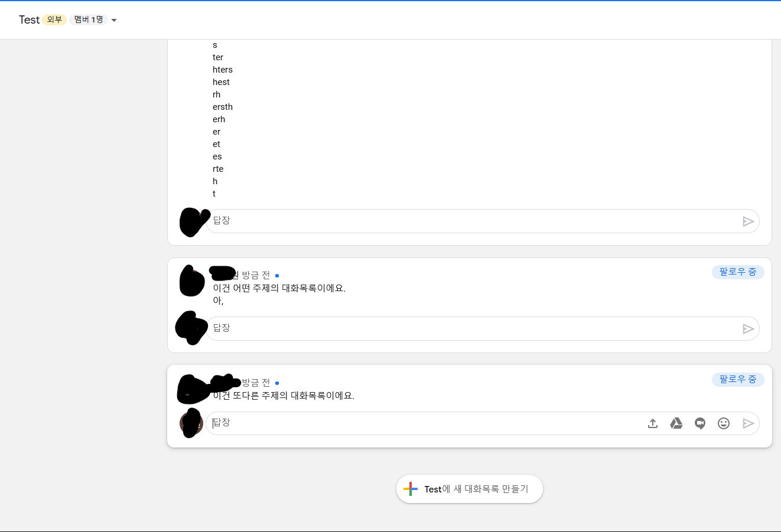Screen dimensions: 781x532
Task: Click the Test room name header
Action: point(29,19)
